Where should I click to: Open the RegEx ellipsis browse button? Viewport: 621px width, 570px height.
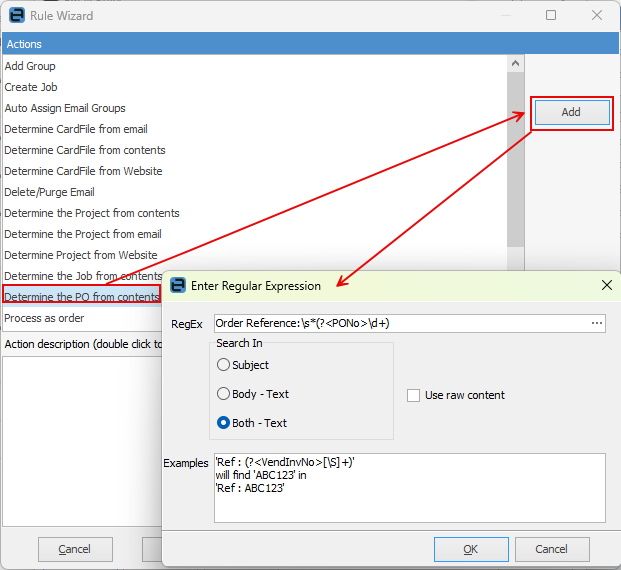click(596, 323)
